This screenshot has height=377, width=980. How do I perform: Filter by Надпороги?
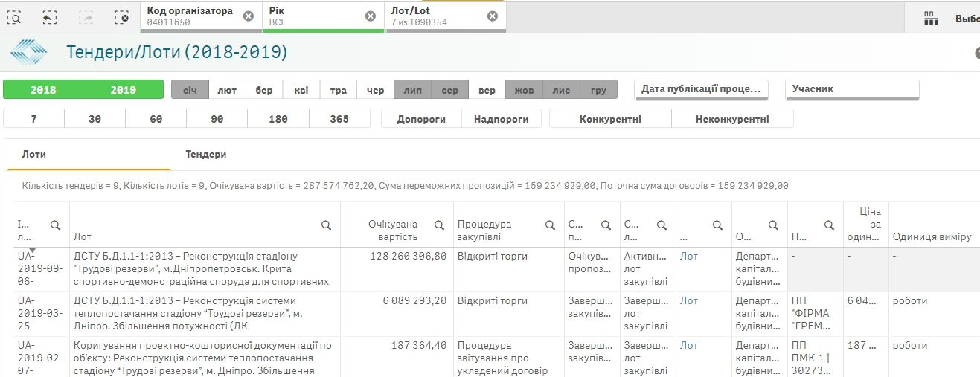[502, 119]
